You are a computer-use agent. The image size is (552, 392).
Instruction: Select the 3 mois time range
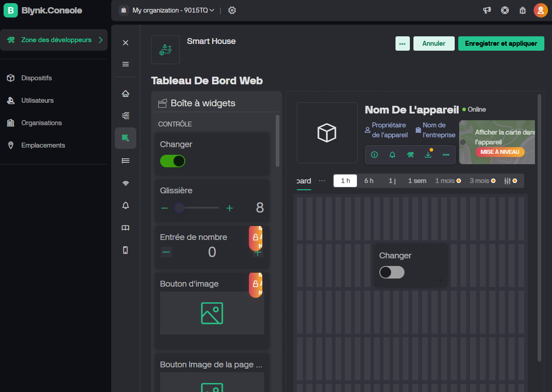[482, 181]
